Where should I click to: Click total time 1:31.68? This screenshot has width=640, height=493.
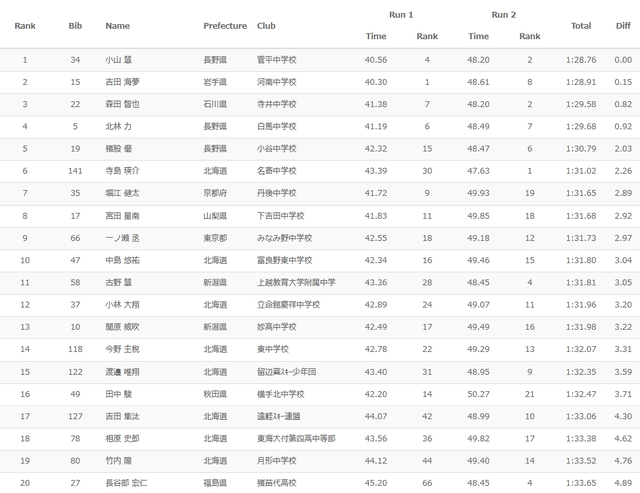click(x=581, y=216)
